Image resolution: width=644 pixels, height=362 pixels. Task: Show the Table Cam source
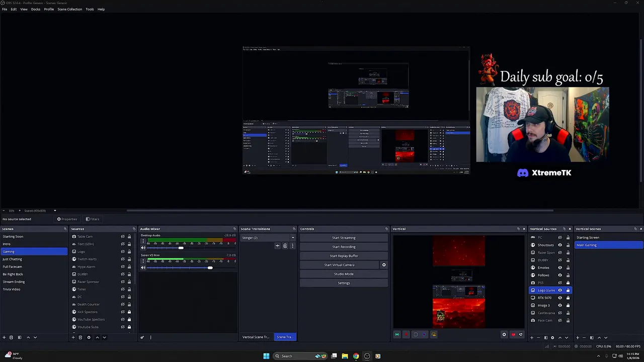tap(122, 236)
